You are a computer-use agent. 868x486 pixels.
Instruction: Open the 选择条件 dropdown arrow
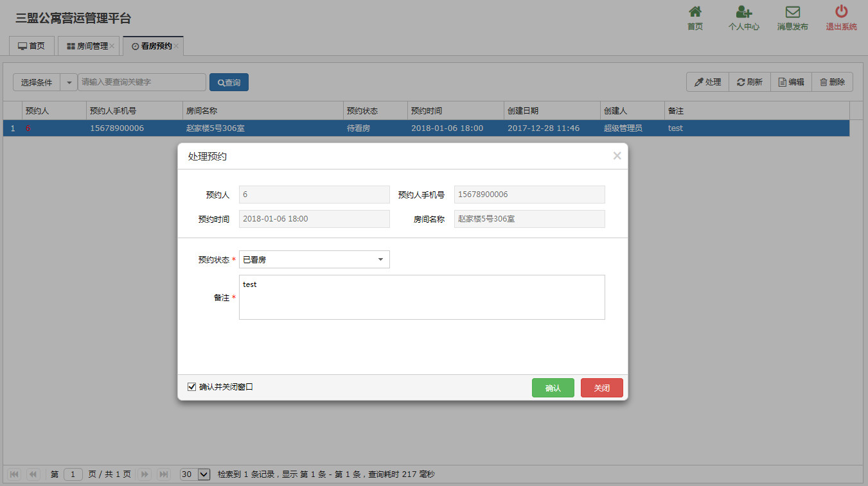point(69,83)
